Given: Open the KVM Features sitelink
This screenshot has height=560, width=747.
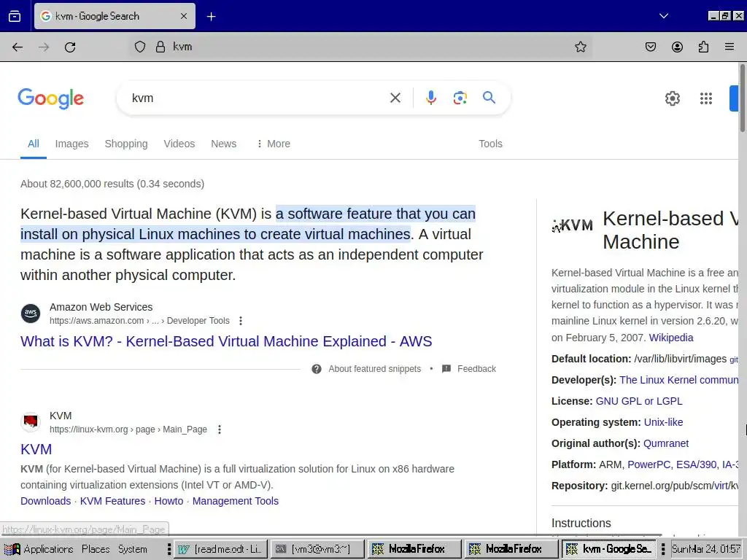Looking at the screenshot, I should point(112,501).
